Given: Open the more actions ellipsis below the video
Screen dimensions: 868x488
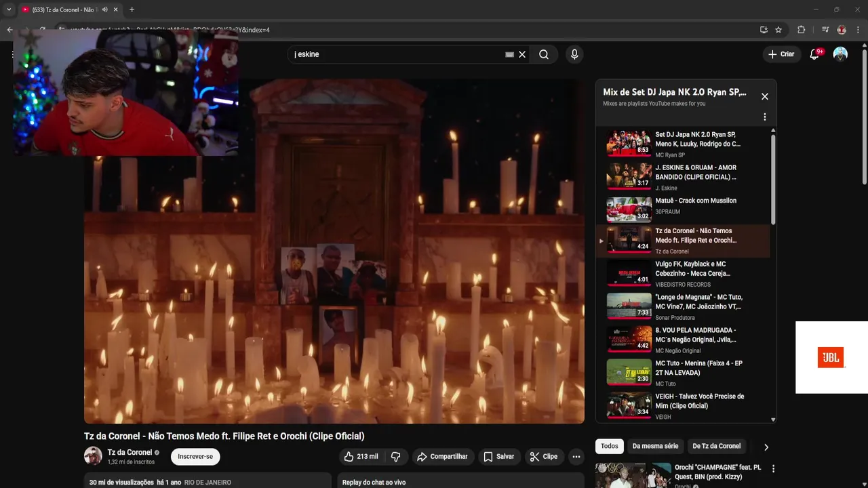Looking at the screenshot, I should (x=576, y=457).
